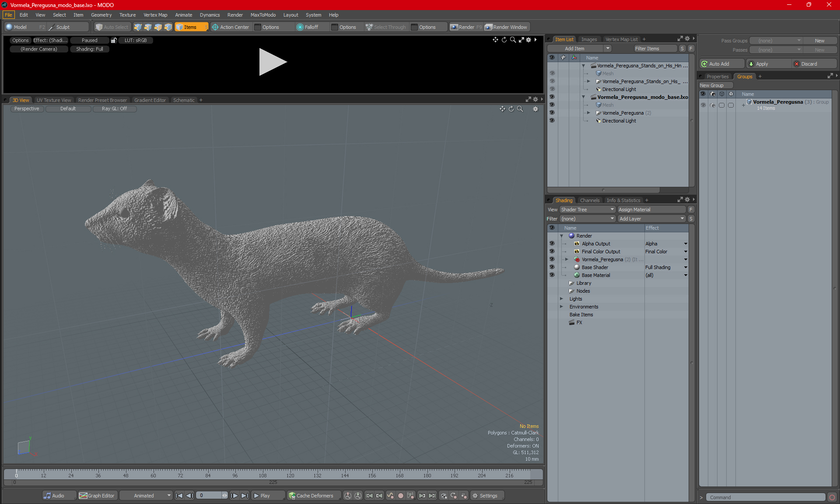Collapse Vormela_Peregusna_Stands_on_His_Hin scene tree
Screen dimensions: 840x504
(x=583, y=66)
